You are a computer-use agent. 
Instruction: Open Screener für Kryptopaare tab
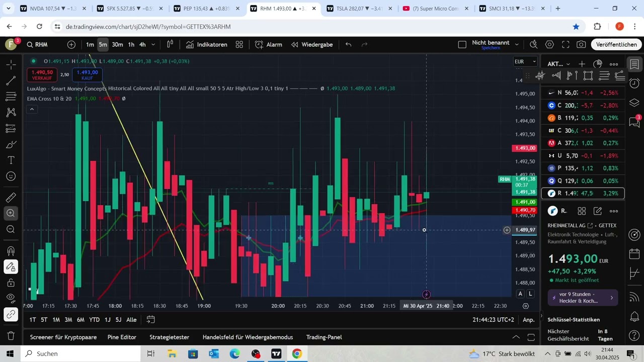click(63, 337)
